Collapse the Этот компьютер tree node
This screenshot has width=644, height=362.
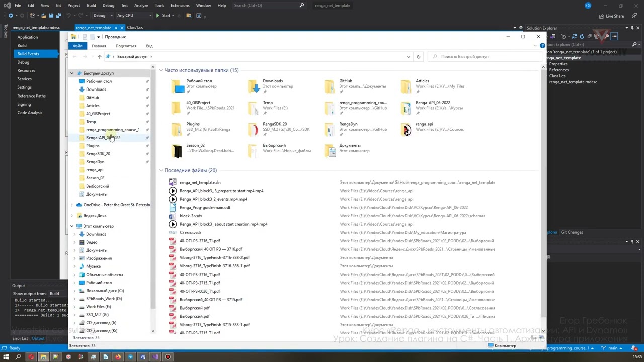[72, 226]
